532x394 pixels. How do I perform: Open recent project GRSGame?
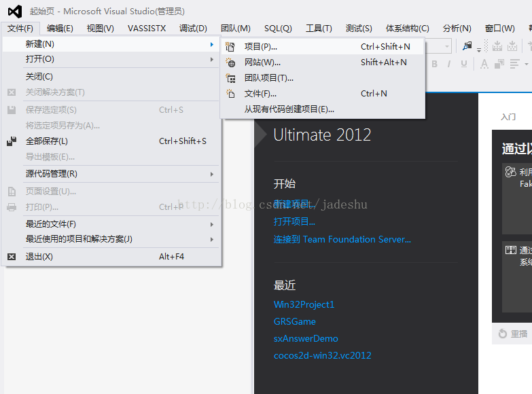[294, 321]
